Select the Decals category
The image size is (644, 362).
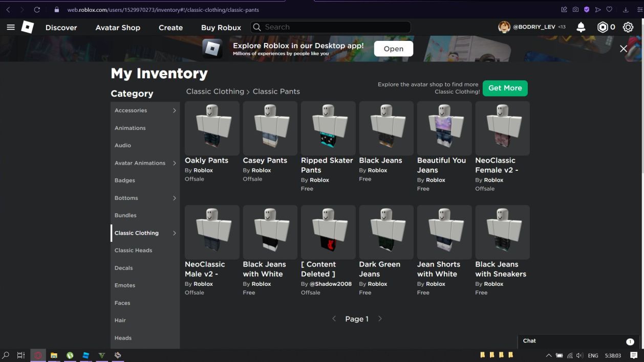coord(145,268)
